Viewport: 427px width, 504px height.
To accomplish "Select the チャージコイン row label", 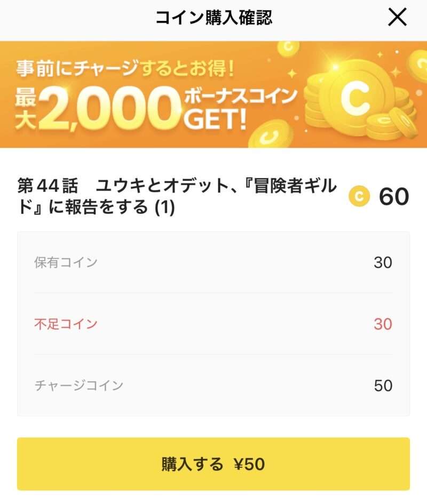I will point(78,386).
